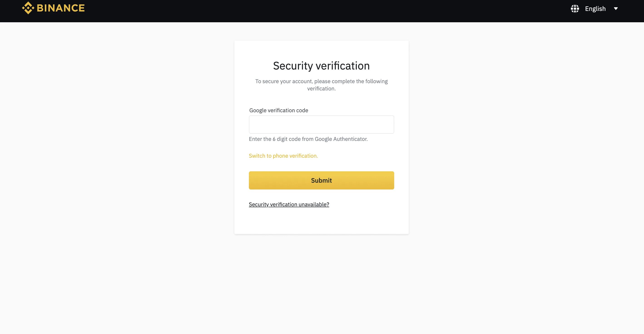Click white card space below unavailable link
The image size is (644, 334).
tap(321, 221)
